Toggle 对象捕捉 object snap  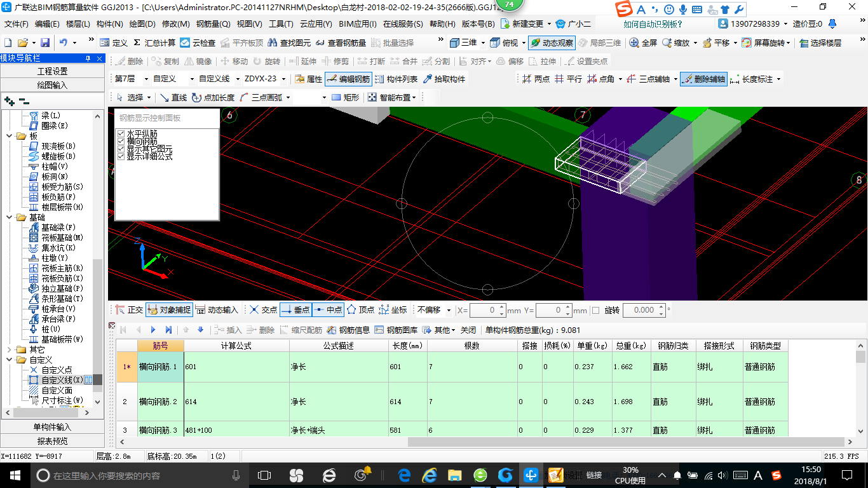[x=168, y=310]
